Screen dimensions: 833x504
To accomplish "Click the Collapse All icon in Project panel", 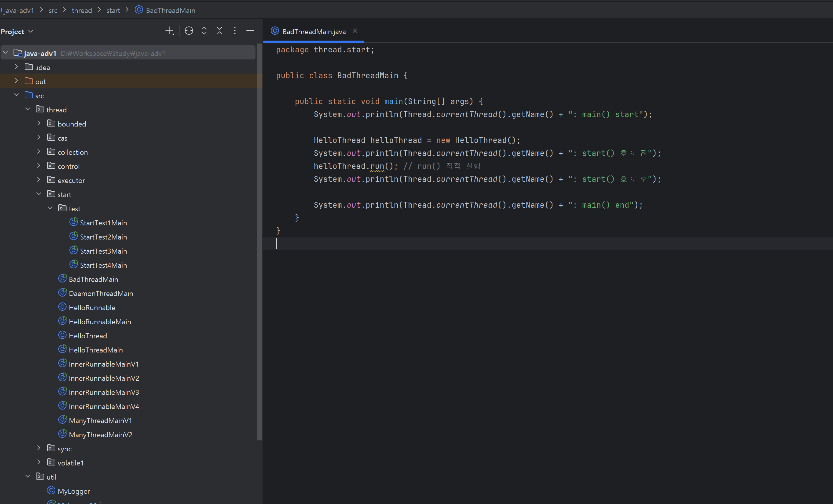I will (219, 31).
